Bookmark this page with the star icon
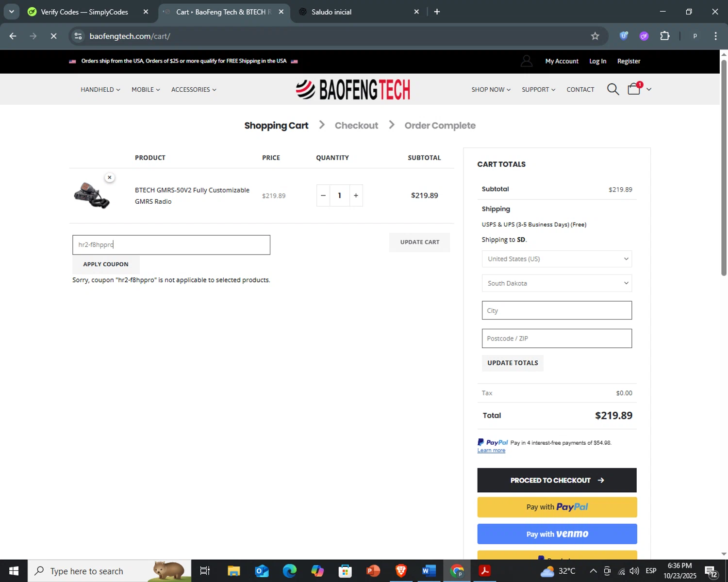Image resolution: width=728 pixels, height=582 pixels. [x=595, y=36]
